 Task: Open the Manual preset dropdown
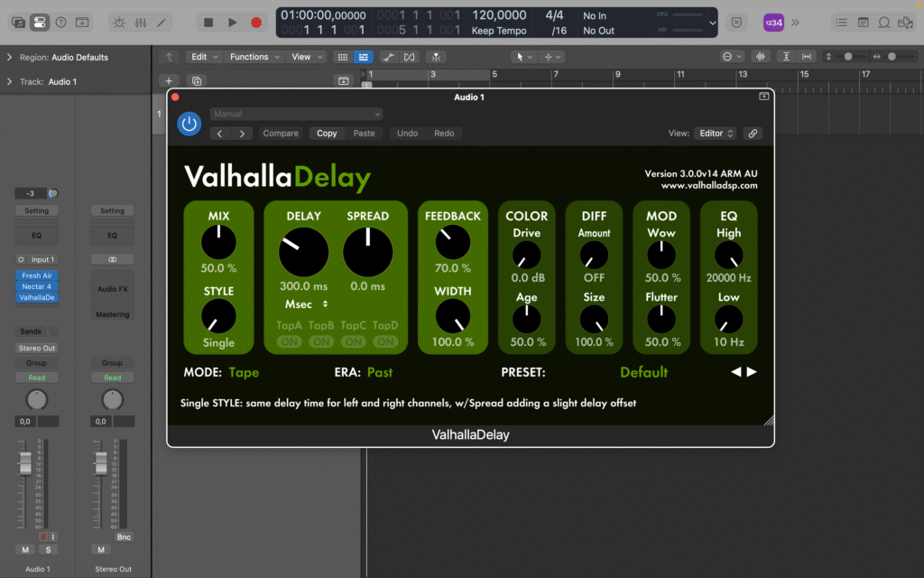297,114
